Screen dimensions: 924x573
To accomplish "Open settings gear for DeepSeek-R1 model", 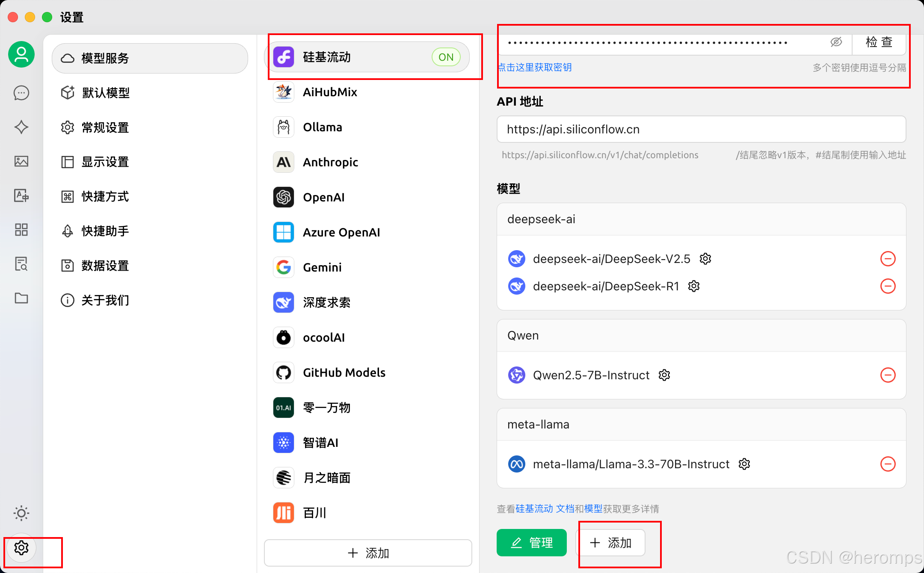I will (x=694, y=286).
